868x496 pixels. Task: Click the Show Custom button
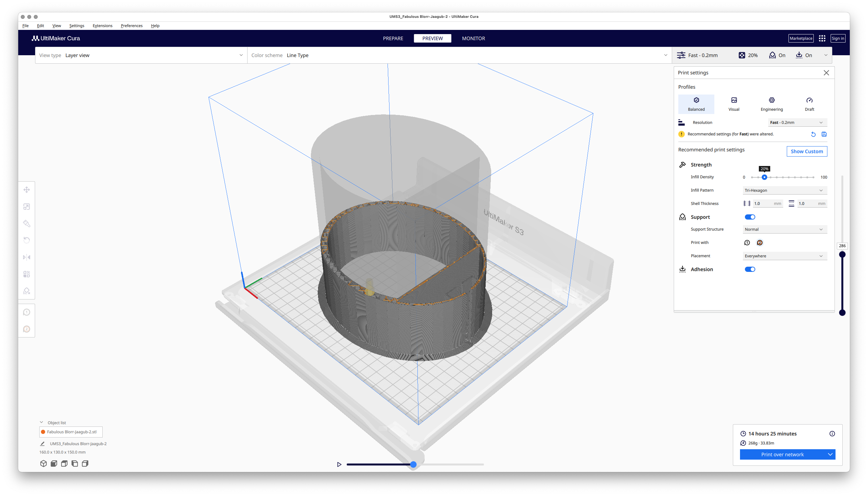click(807, 152)
